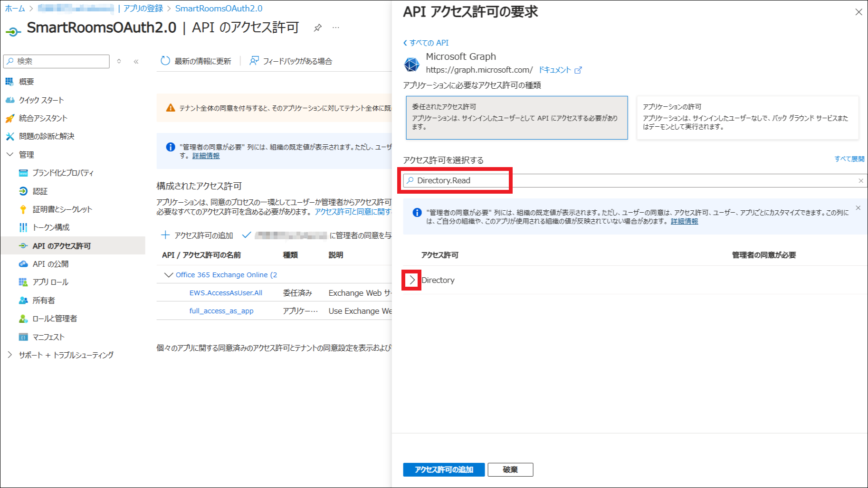Click the more options ellipsis by title
This screenshot has width=868, height=488.
pos(336,28)
